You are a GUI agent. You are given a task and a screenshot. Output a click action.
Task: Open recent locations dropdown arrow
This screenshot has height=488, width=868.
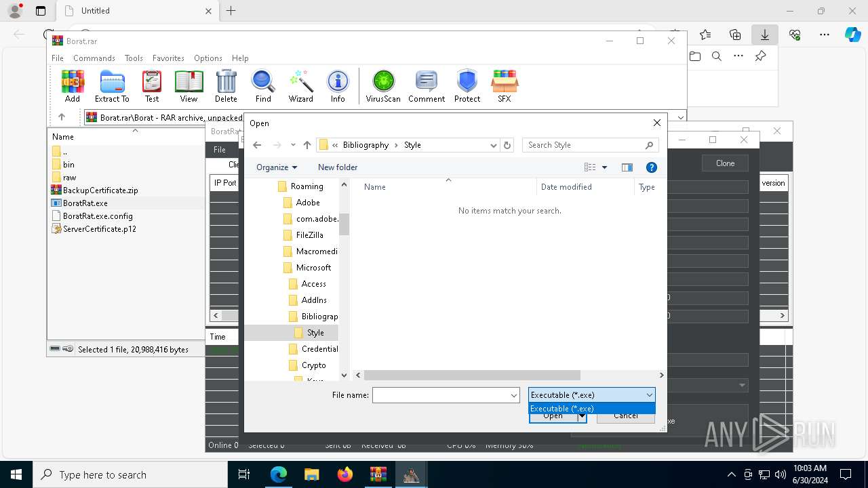tap(293, 145)
